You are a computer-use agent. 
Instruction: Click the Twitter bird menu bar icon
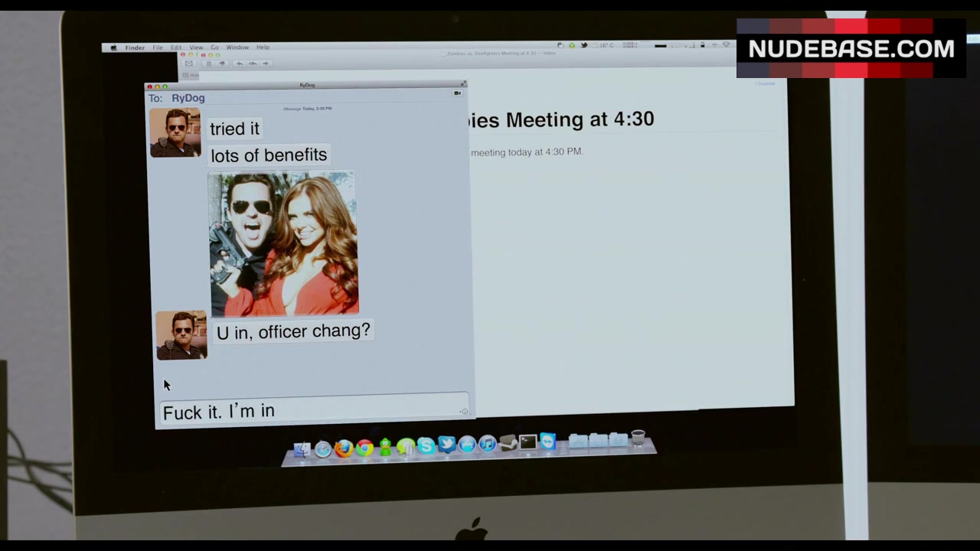(583, 45)
